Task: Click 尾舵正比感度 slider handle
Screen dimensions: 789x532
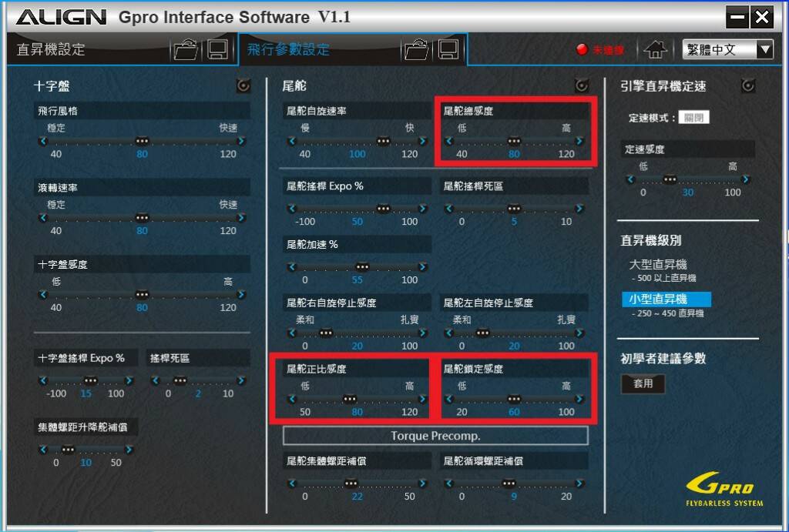Action: coord(350,400)
